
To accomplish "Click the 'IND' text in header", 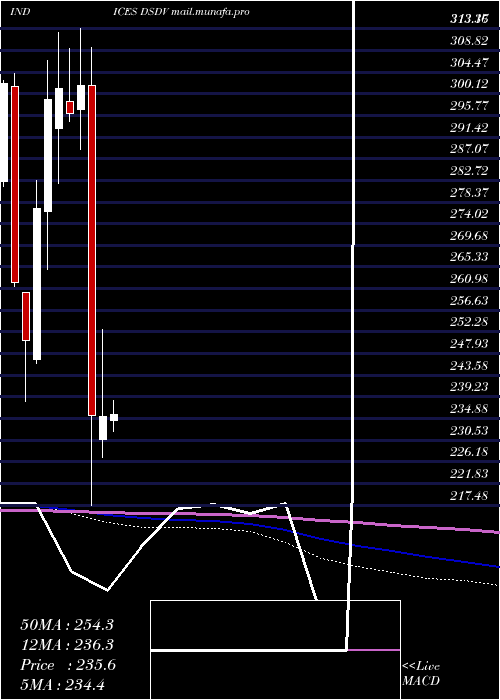I will pyautogui.click(x=20, y=12).
